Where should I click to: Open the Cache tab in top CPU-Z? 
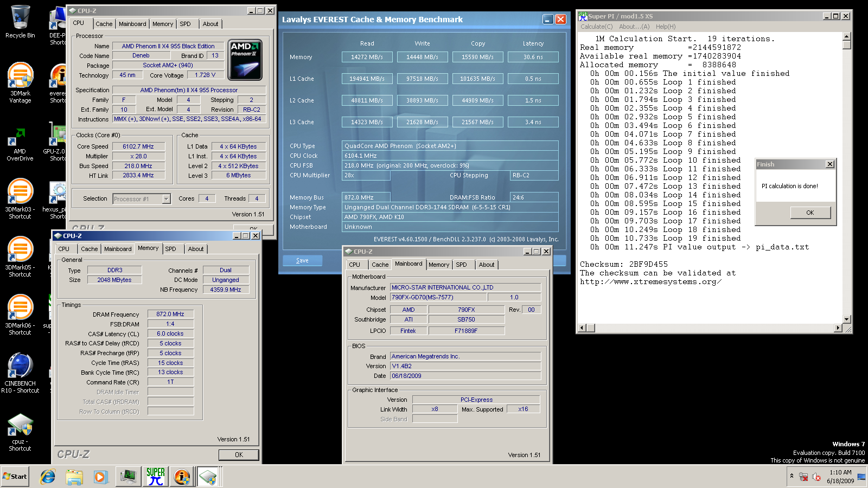tap(104, 24)
